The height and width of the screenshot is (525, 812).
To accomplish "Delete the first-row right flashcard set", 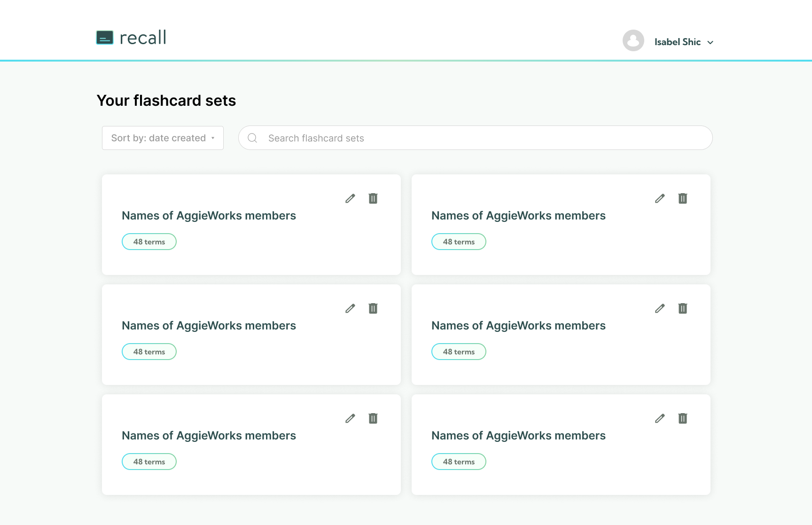I will pos(683,198).
